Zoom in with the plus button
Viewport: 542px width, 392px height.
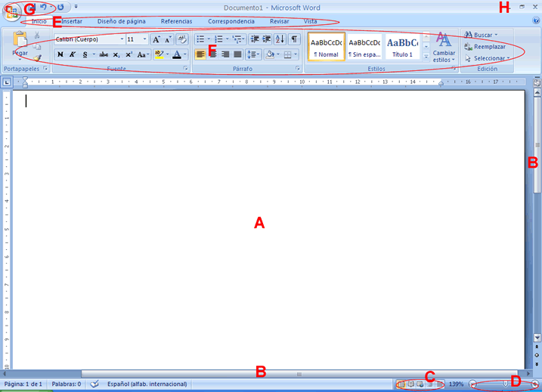pos(535,384)
